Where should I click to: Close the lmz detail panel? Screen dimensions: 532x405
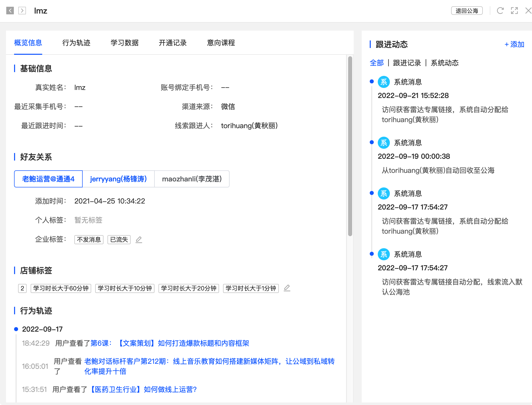click(528, 11)
